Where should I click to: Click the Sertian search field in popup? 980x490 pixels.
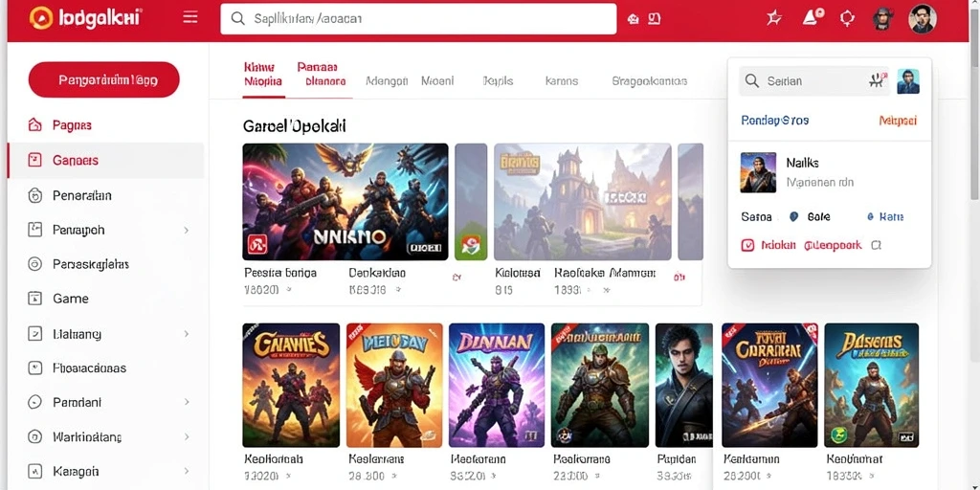coord(813,80)
